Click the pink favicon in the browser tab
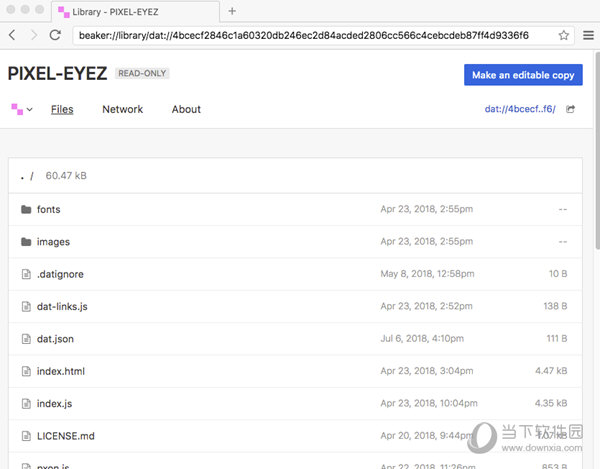This screenshot has width=600, height=469. pyautogui.click(x=64, y=12)
